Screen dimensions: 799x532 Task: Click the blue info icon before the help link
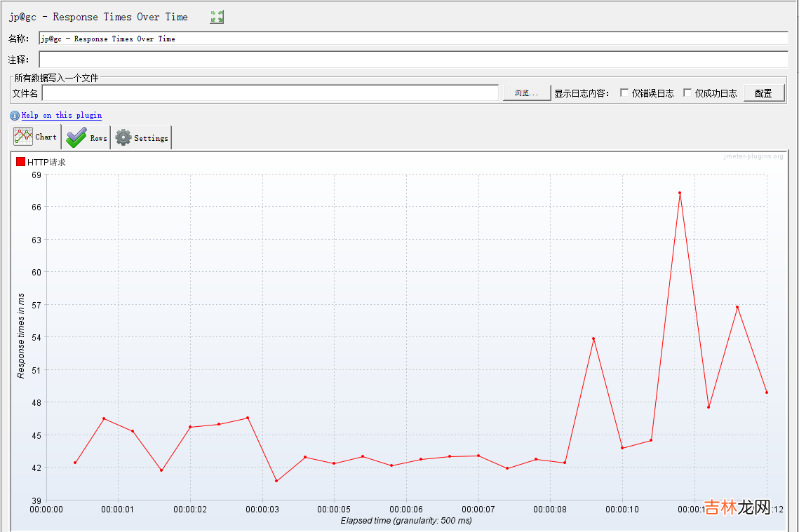15,116
